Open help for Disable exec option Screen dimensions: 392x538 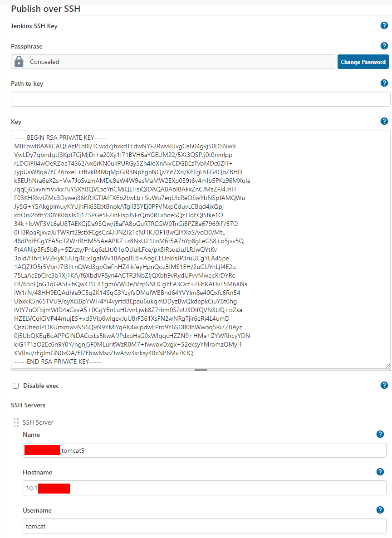(x=384, y=385)
